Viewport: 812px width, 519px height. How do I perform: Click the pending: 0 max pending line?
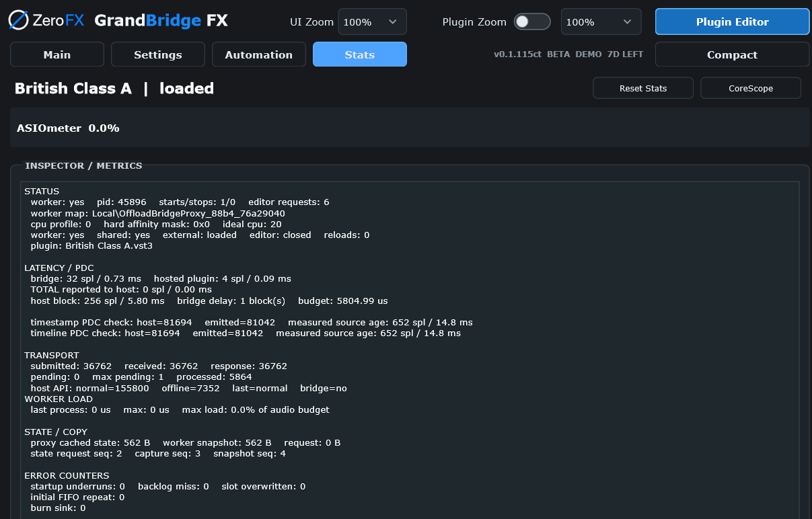click(141, 377)
